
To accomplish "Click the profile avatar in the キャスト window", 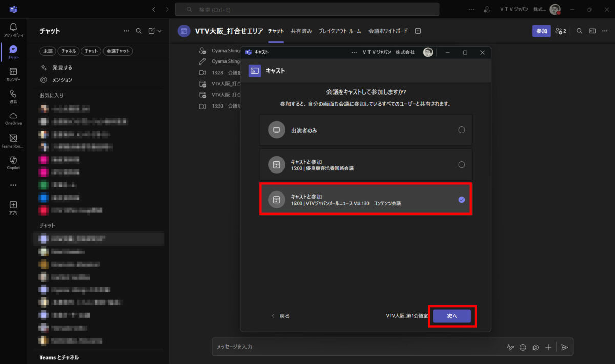I will (x=428, y=52).
